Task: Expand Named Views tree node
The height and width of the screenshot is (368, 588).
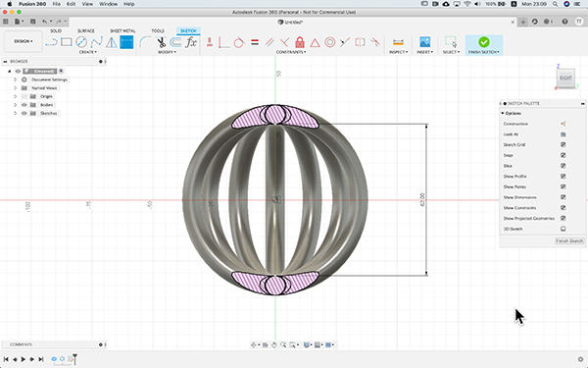Action: click(x=16, y=88)
